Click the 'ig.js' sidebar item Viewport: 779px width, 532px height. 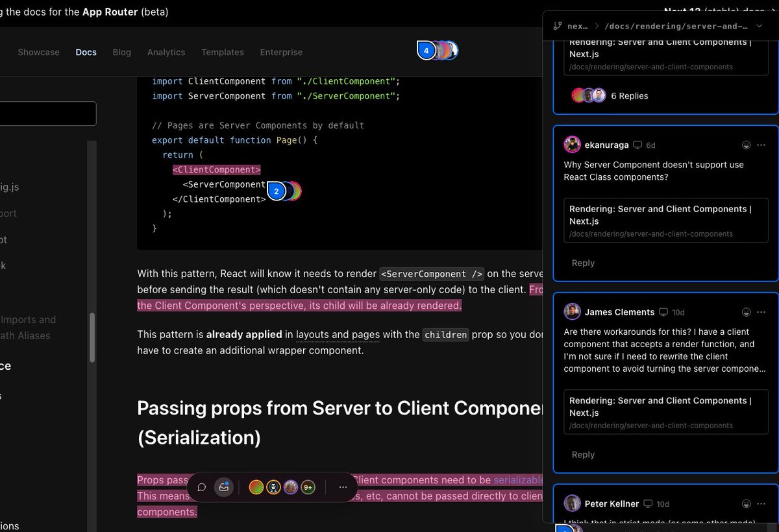[x=9, y=187]
